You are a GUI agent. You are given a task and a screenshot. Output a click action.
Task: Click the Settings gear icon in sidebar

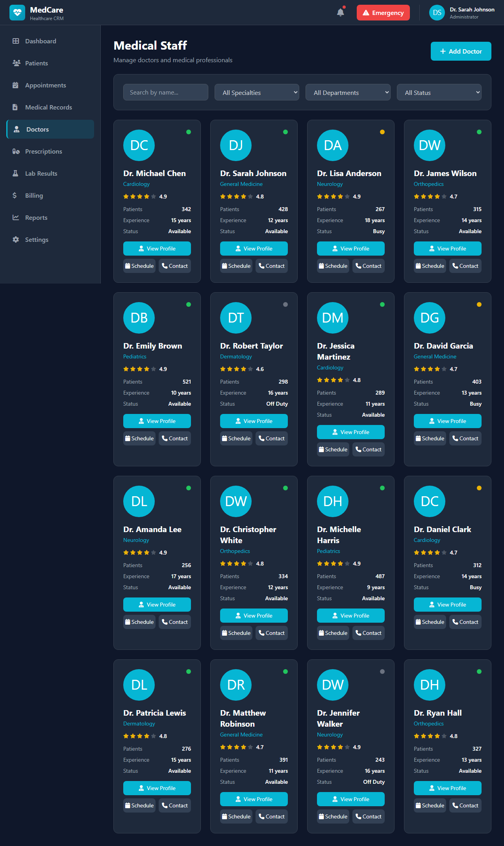16,240
